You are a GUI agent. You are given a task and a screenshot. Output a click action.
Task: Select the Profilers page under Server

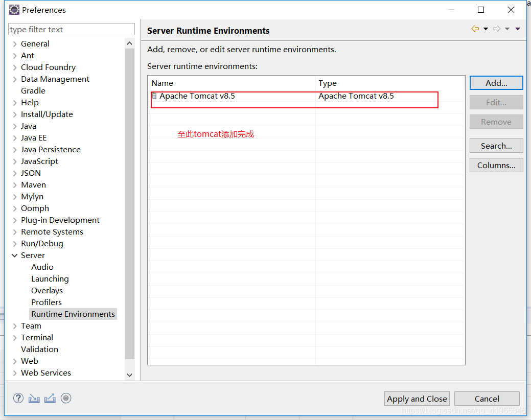coord(47,302)
